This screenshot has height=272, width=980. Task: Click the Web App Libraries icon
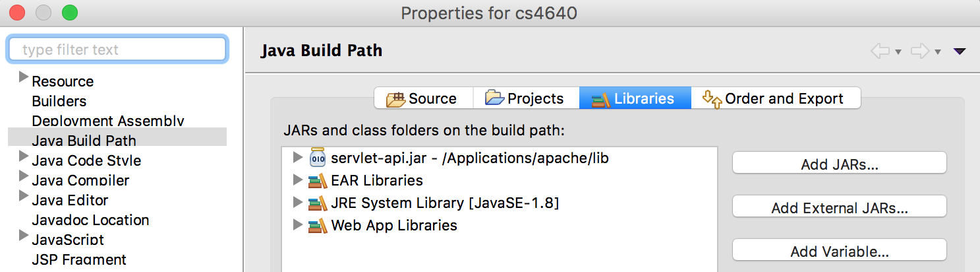318,225
